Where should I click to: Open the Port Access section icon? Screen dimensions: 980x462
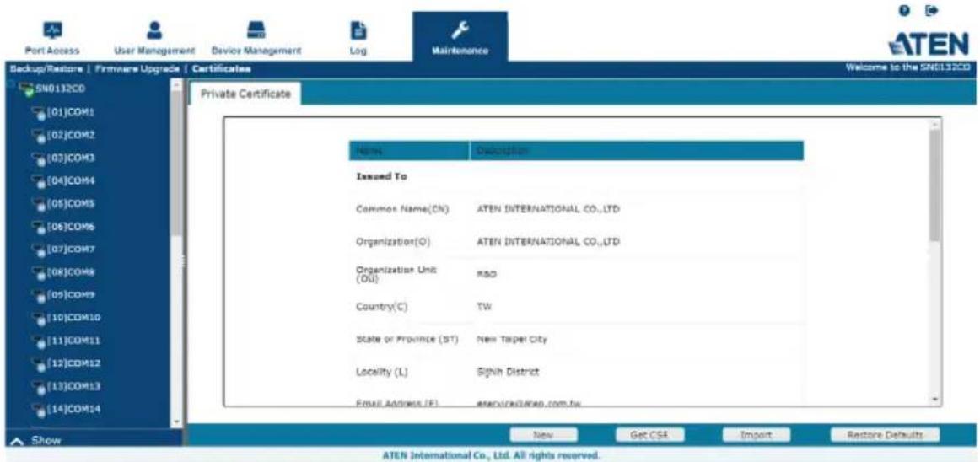(x=52, y=30)
